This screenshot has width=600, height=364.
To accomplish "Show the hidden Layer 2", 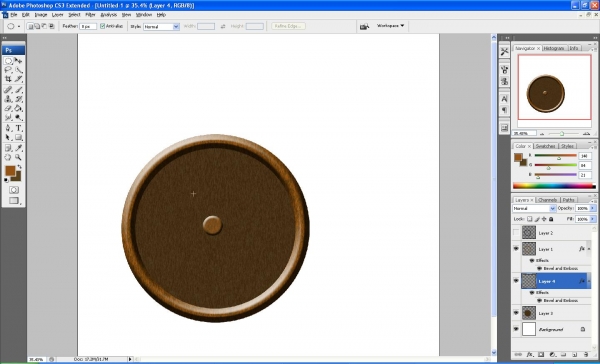I will [x=516, y=232].
